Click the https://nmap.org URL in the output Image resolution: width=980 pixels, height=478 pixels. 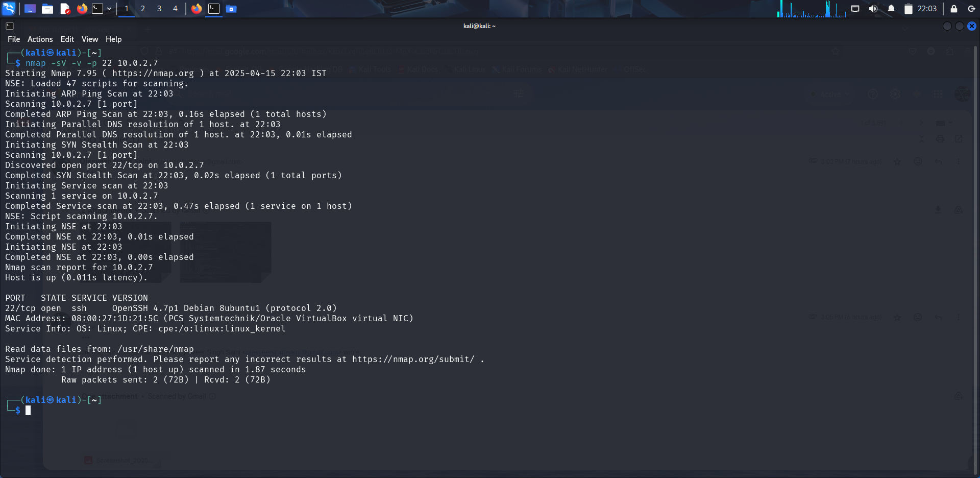point(153,74)
